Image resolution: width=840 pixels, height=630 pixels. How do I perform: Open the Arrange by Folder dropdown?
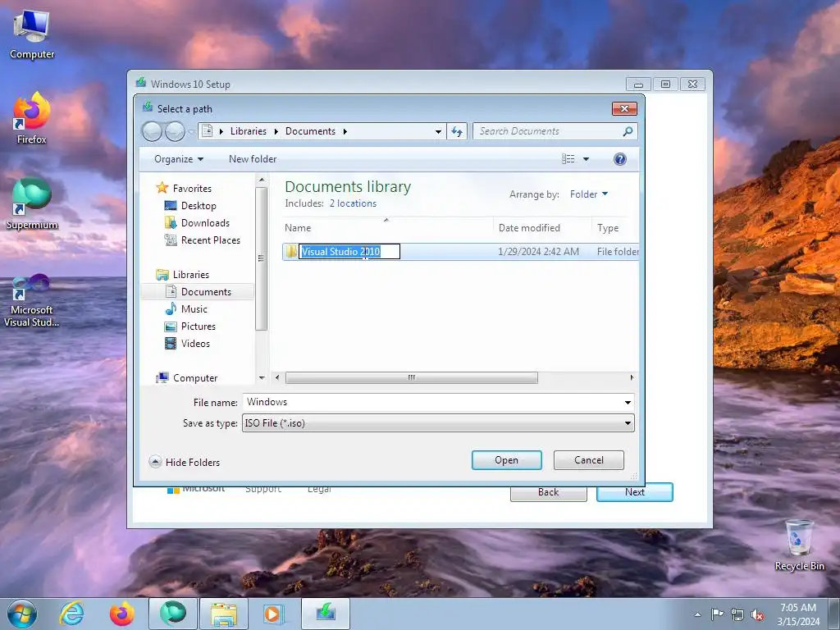coord(589,194)
